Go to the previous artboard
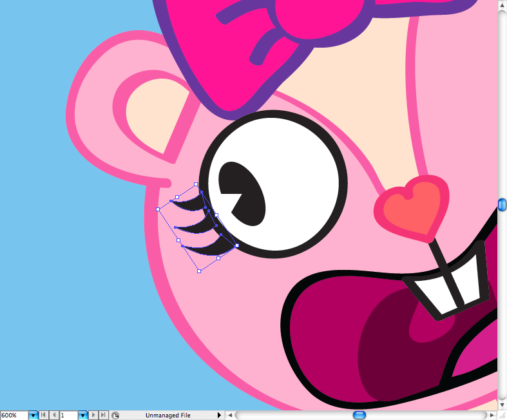 point(53,415)
